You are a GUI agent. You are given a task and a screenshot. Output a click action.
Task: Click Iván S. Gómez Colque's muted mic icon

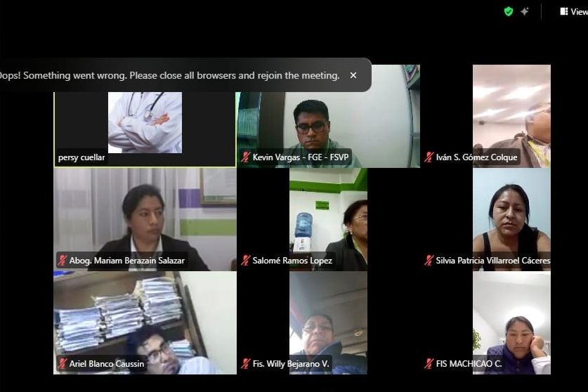tap(429, 157)
